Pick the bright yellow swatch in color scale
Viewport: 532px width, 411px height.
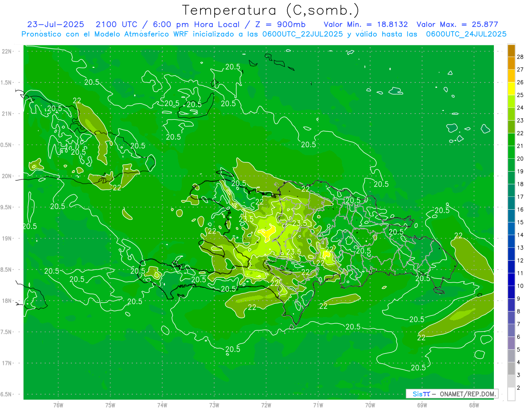point(511,89)
